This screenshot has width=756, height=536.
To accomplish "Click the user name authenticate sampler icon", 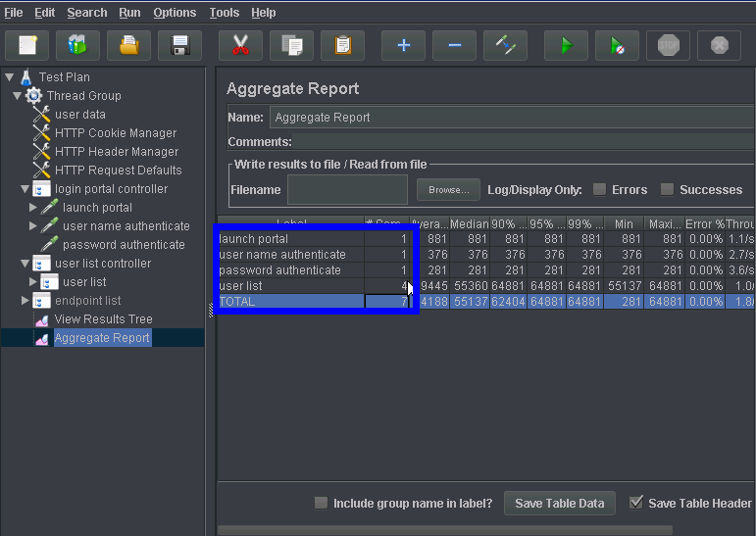I will pos(49,226).
